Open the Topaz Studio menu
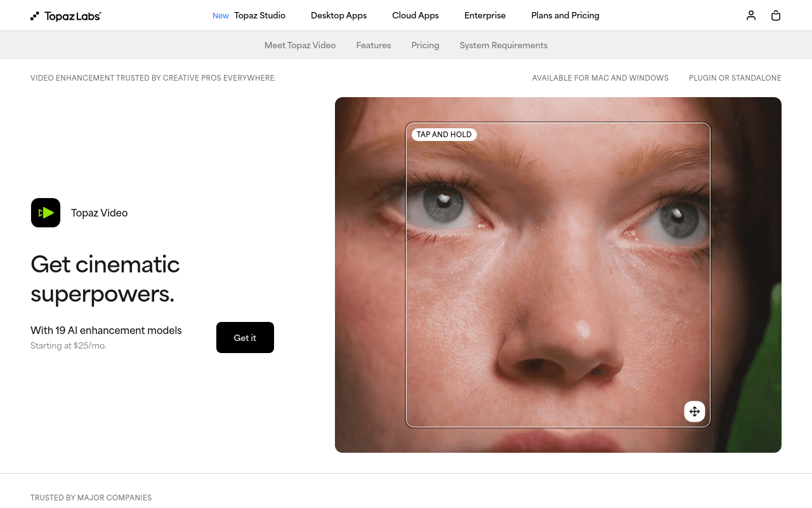Image resolution: width=812 pixels, height=508 pixels. pos(259,15)
